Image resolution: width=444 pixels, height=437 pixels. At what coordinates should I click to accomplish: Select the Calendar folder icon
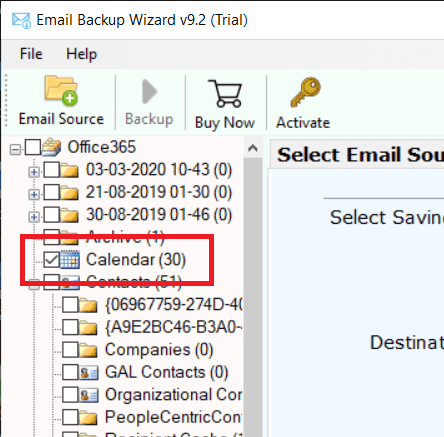point(70,260)
